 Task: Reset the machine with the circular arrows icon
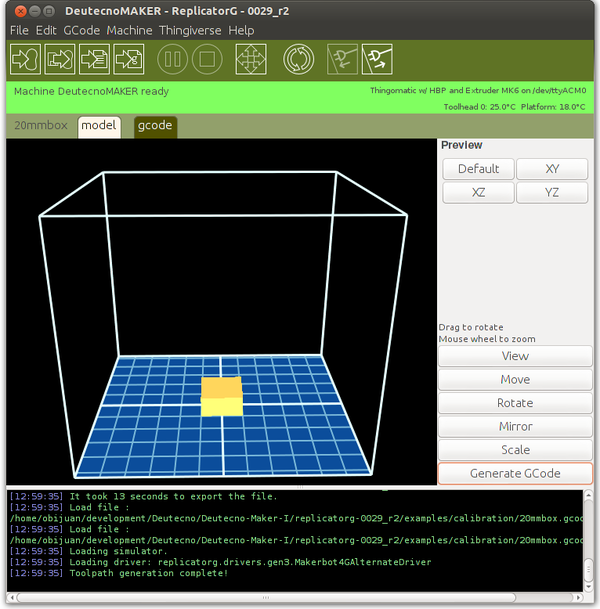click(x=298, y=59)
